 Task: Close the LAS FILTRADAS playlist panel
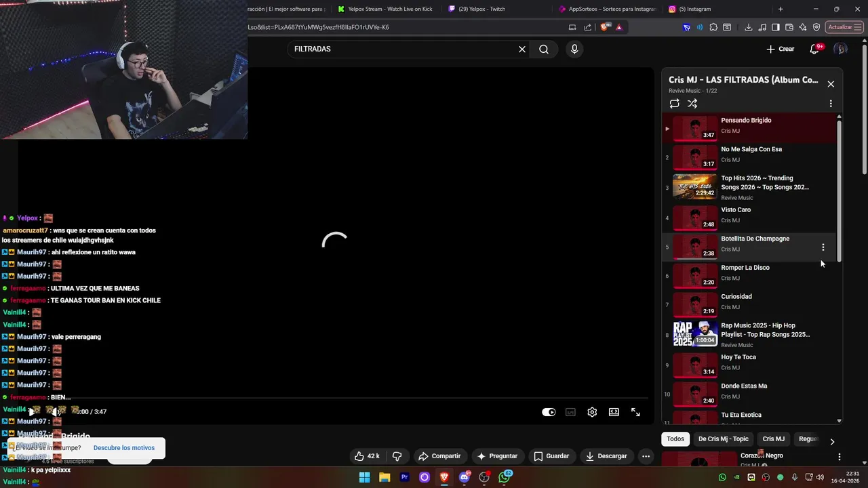831,84
